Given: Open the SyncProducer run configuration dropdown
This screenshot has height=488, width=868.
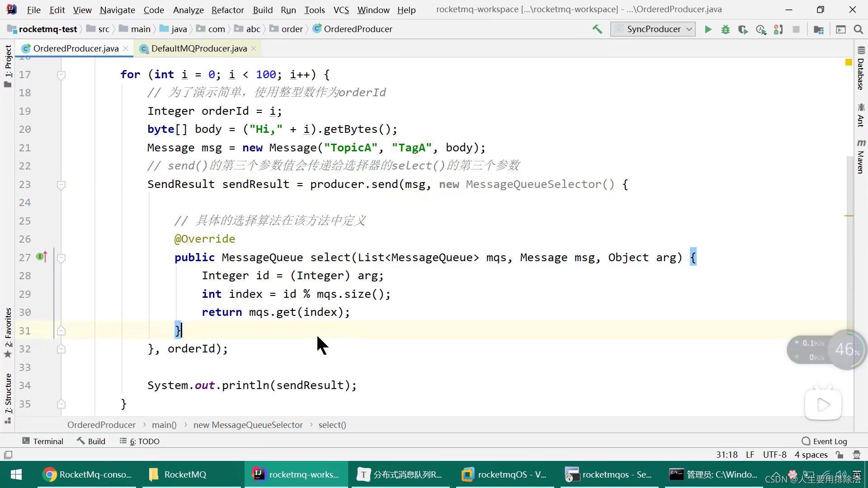Looking at the screenshot, I should point(653,29).
